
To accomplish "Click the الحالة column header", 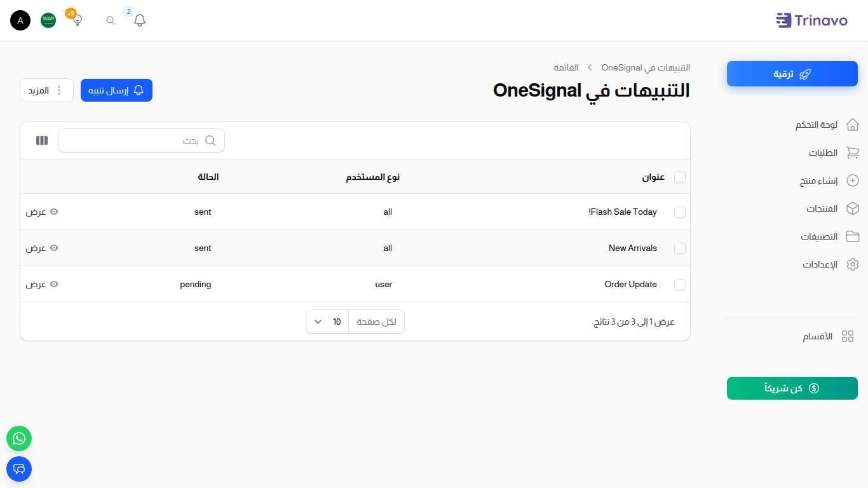I will 208,177.
